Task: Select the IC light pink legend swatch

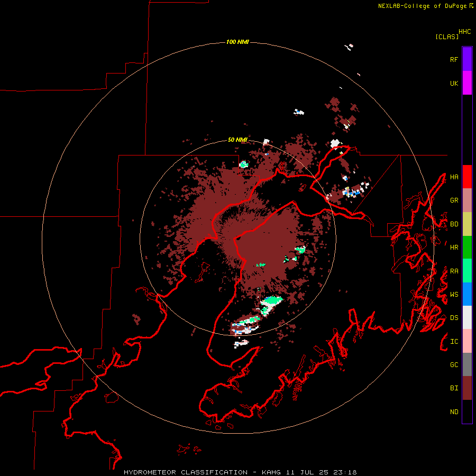Action: 467,341
